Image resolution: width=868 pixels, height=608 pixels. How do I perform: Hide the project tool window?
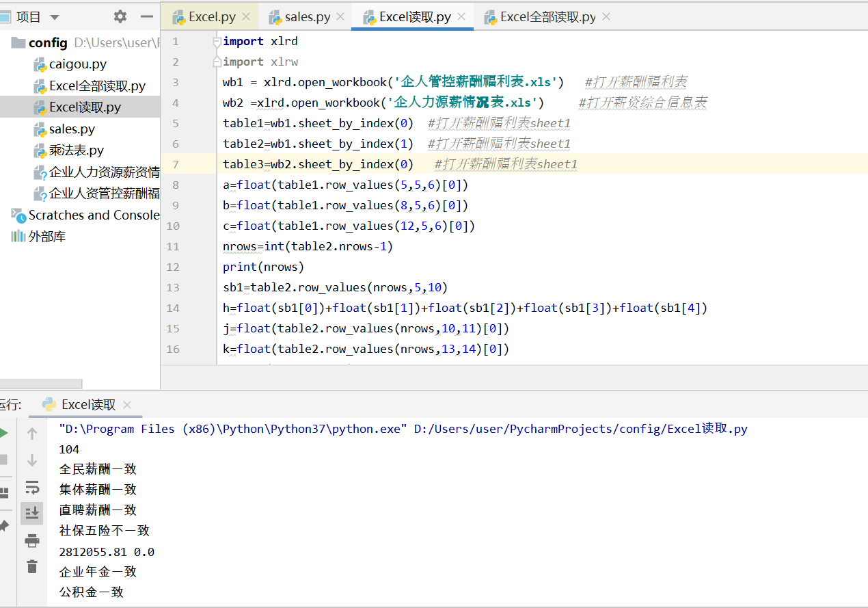coord(147,16)
